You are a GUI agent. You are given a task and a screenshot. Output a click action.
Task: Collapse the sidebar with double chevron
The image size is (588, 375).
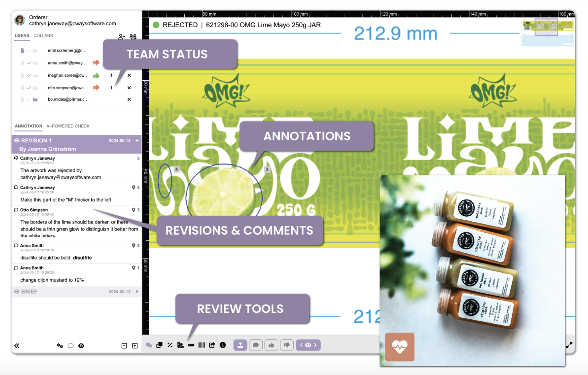pyautogui.click(x=17, y=346)
